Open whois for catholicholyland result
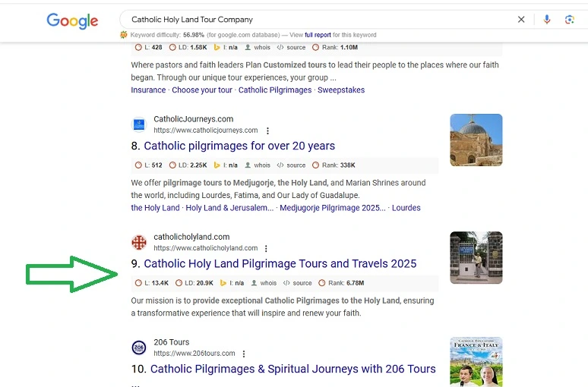Screen dimensions: 588x387 click(x=264, y=283)
